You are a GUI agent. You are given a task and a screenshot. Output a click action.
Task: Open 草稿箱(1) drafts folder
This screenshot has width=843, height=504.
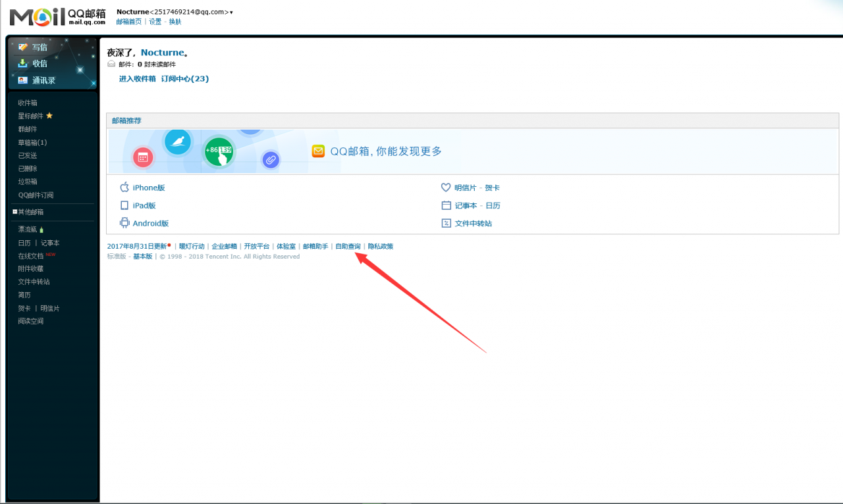pyautogui.click(x=32, y=142)
